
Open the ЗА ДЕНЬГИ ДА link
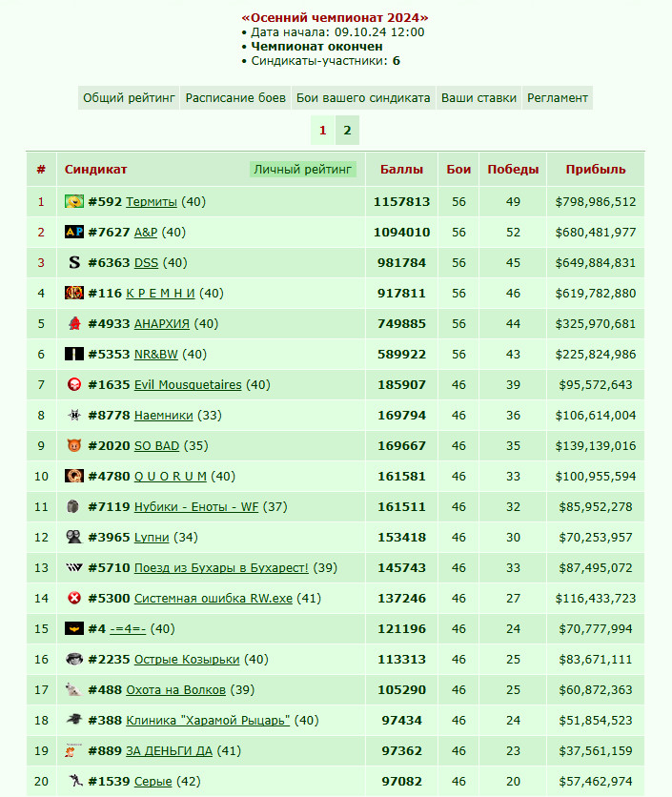click(x=170, y=750)
